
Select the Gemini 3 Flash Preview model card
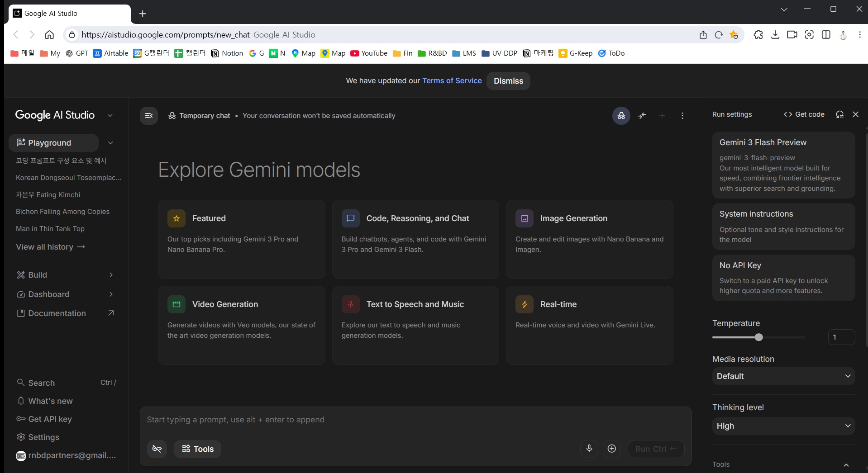783,165
